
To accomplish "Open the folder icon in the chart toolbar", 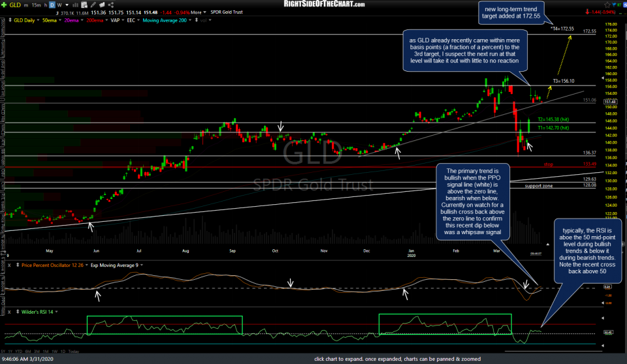I will point(102,5).
